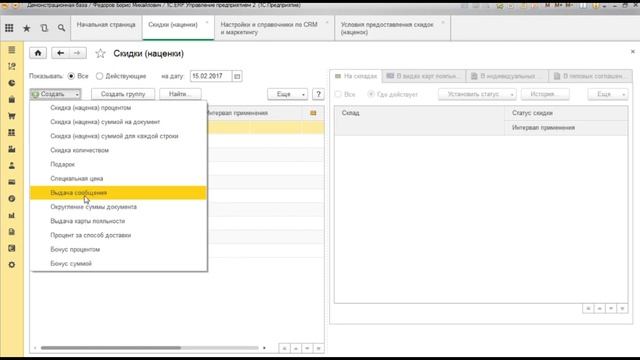The width and height of the screenshot is (640, 360).
Task: Click the История... button
Action: coord(545,94)
